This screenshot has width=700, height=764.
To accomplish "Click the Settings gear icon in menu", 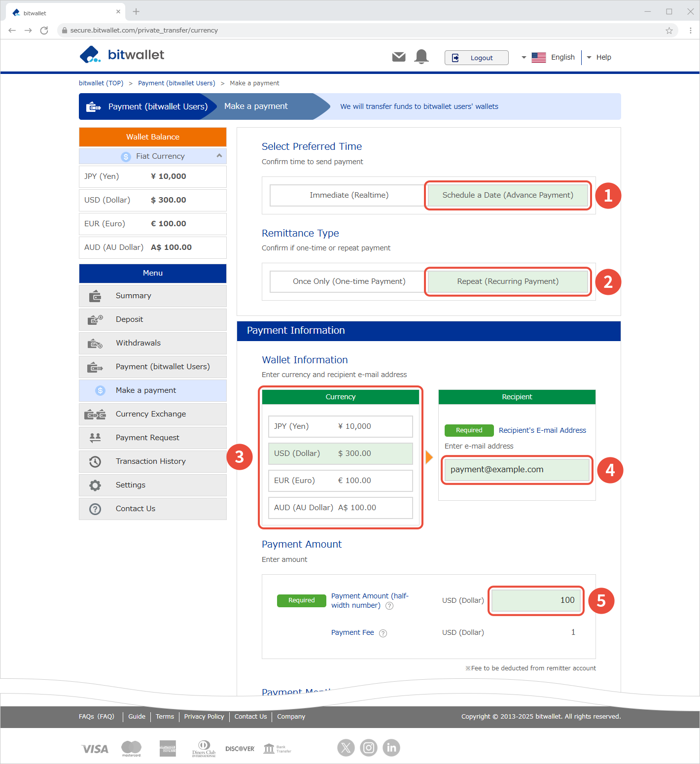I will pyautogui.click(x=95, y=485).
